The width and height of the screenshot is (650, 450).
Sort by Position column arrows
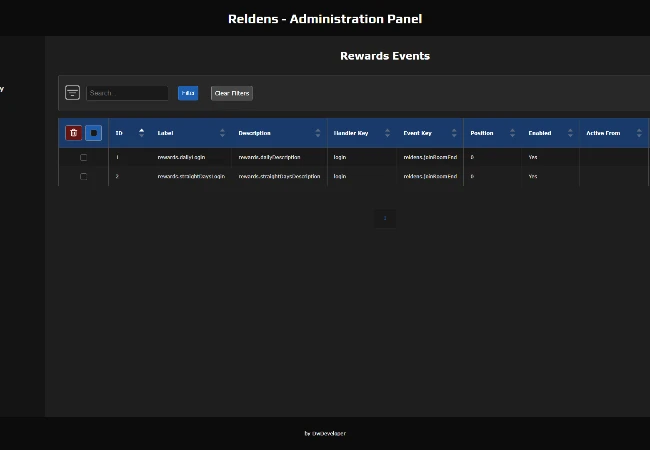[513, 133]
